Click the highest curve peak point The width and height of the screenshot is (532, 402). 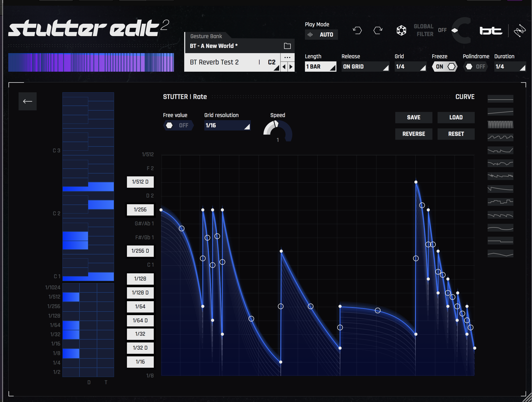[416, 182]
